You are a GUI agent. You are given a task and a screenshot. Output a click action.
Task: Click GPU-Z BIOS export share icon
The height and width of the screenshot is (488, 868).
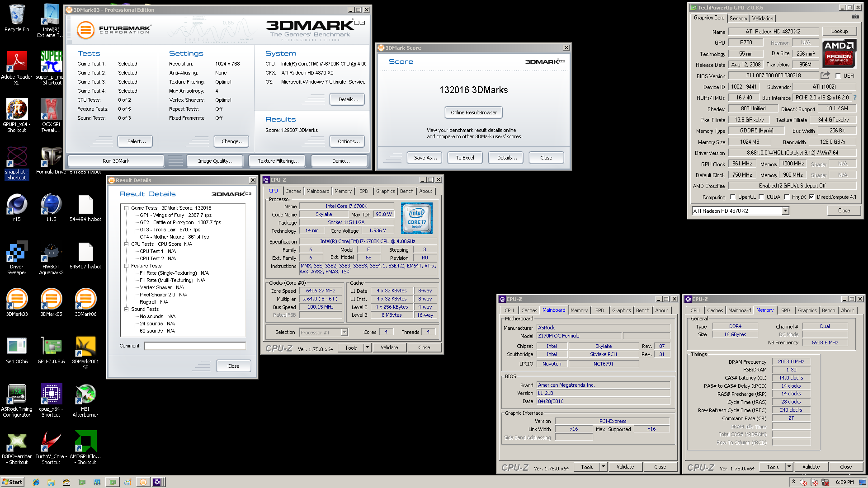click(x=826, y=75)
